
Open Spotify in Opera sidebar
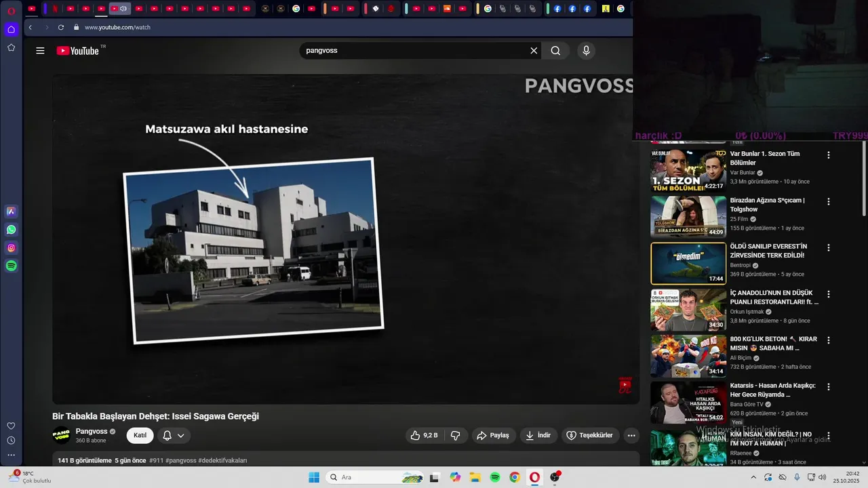click(x=11, y=266)
